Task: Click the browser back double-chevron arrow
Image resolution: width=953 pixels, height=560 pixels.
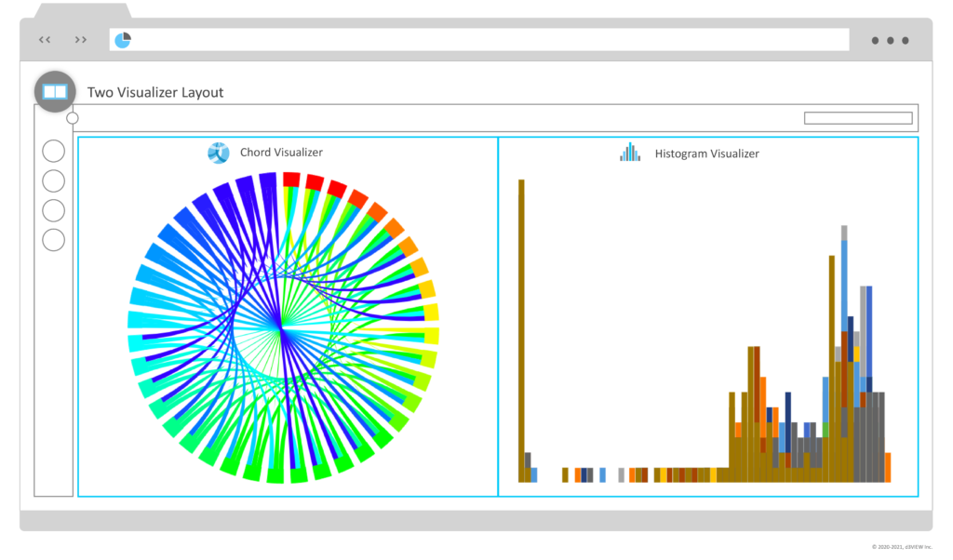Action: pyautogui.click(x=45, y=40)
